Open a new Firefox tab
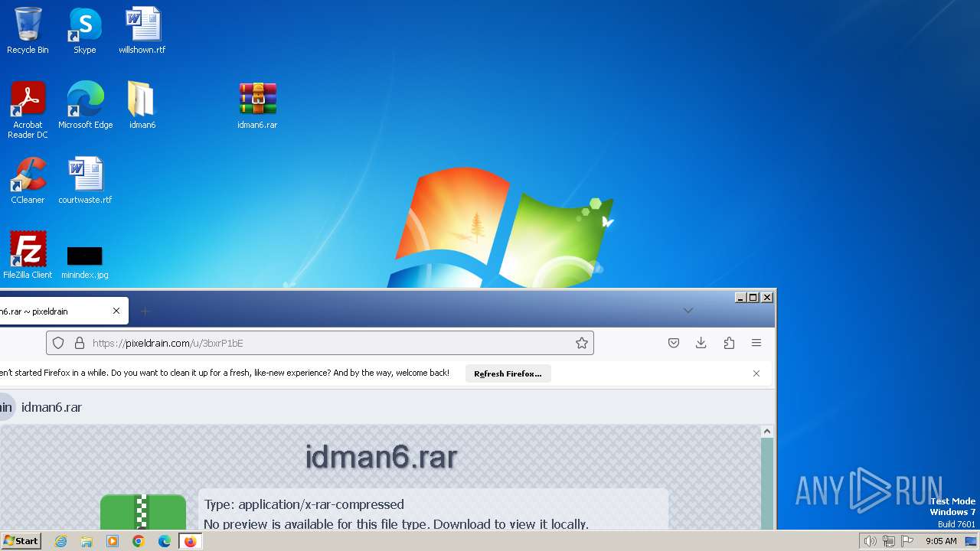This screenshot has height=551, width=980. click(145, 311)
